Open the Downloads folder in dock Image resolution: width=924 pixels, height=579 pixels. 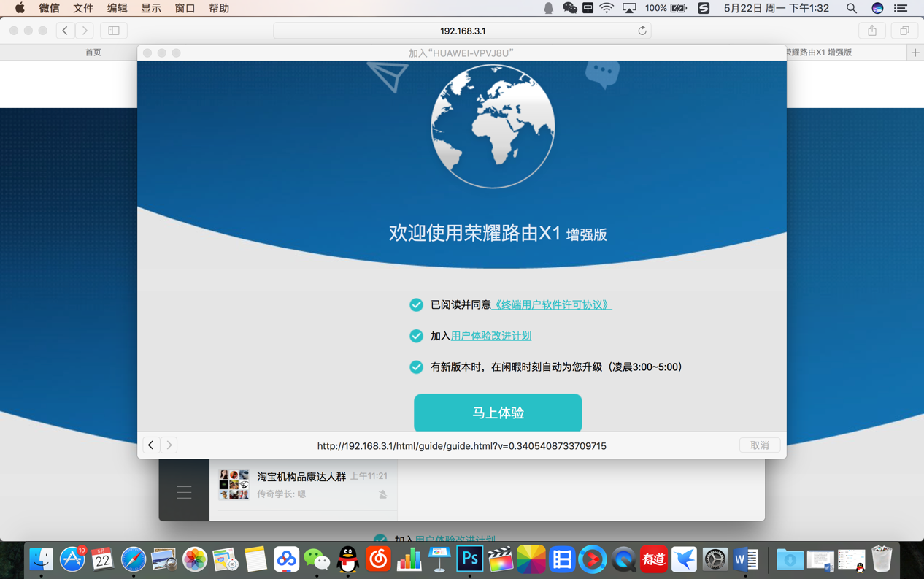point(790,559)
